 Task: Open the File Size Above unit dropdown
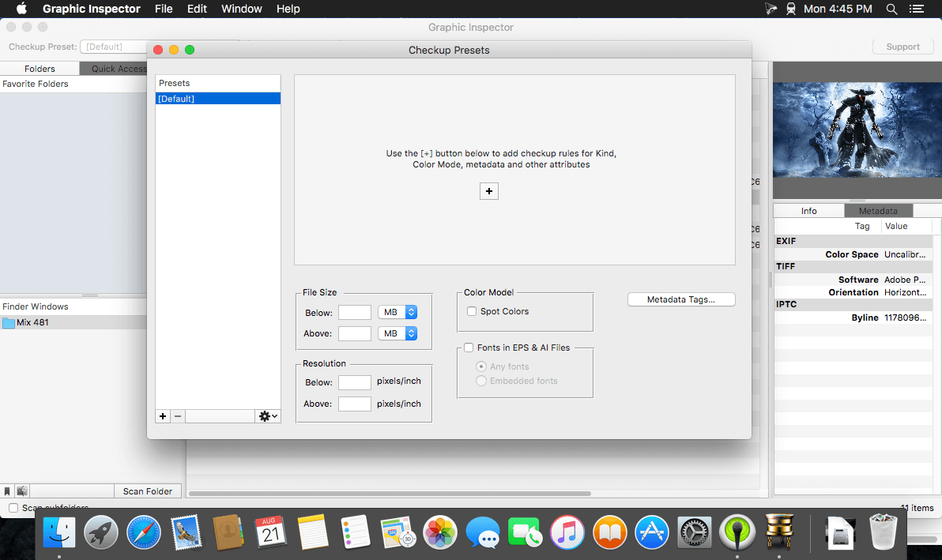coord(398,333)
